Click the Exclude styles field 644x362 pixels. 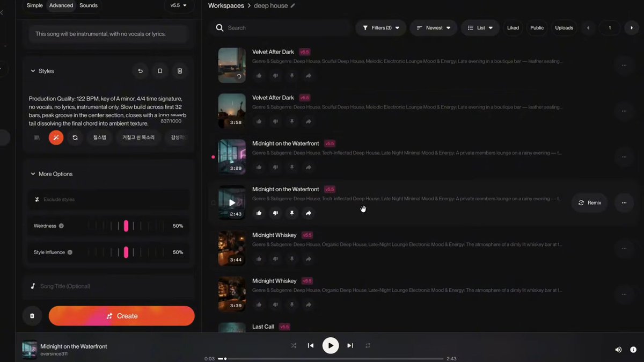click(x=108, y=199)
